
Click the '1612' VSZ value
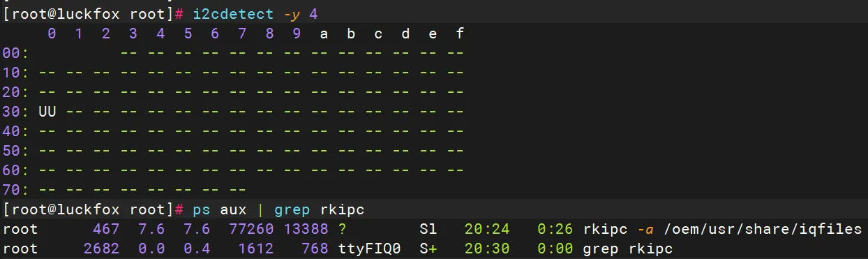255,248
